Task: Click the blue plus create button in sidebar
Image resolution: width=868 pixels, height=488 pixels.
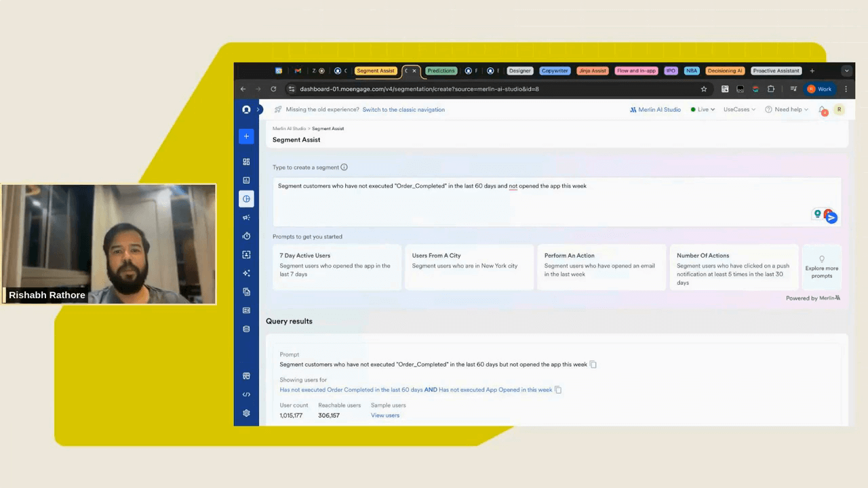Action: tap(246, 136)
